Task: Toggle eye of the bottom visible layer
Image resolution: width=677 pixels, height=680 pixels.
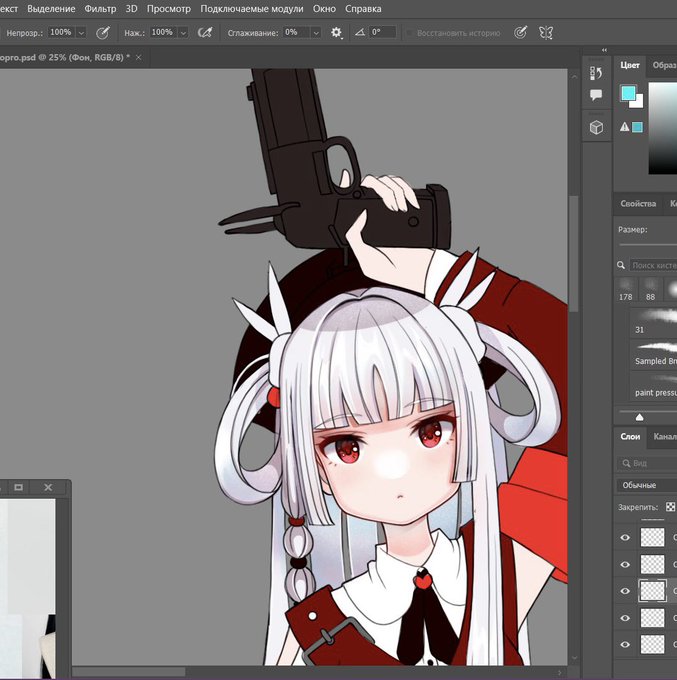Action: coord(625,644)
